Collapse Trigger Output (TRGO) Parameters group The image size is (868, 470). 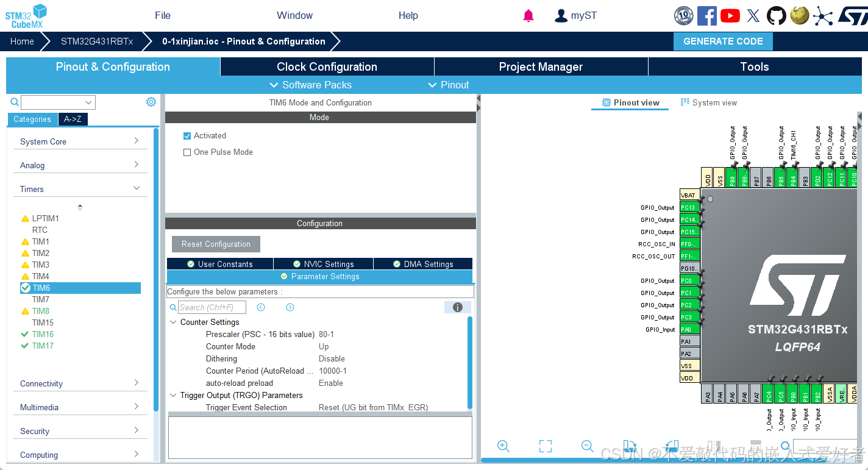point(173,395)
